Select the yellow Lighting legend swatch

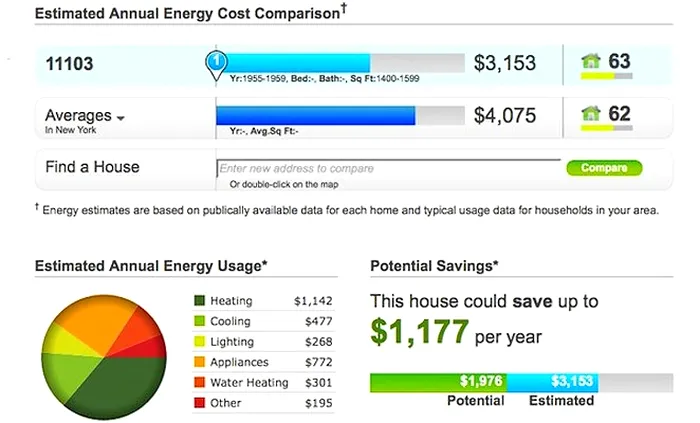pos(199,341)
